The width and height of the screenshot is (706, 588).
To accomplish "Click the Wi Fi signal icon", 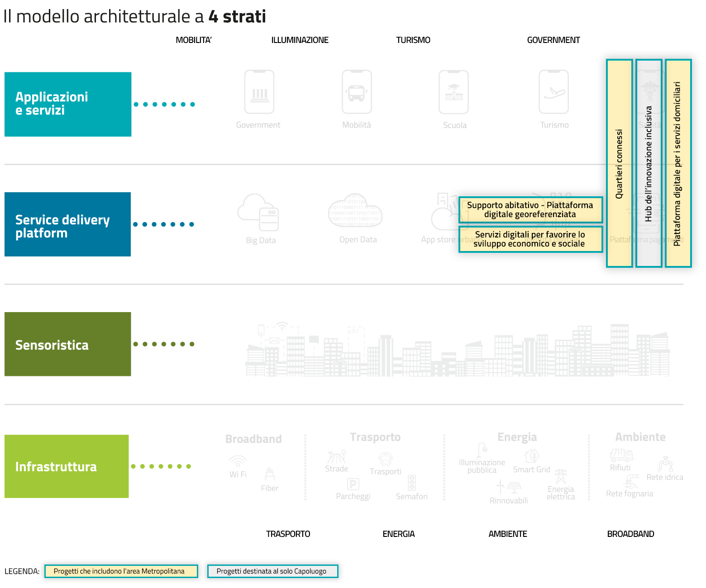I will 238,461.
